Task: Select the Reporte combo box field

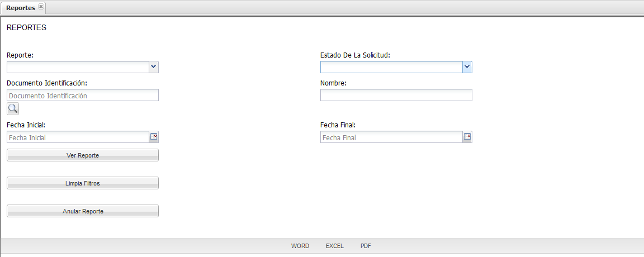Action: point(78,67)
